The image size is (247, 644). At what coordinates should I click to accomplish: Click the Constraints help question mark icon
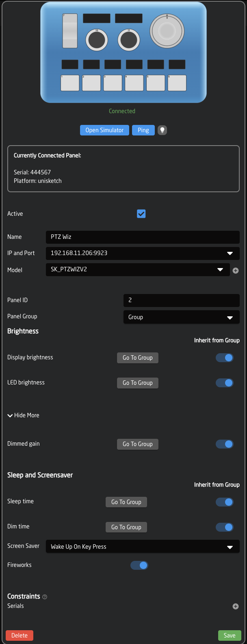pyautogui.click(x=45, y=597)
